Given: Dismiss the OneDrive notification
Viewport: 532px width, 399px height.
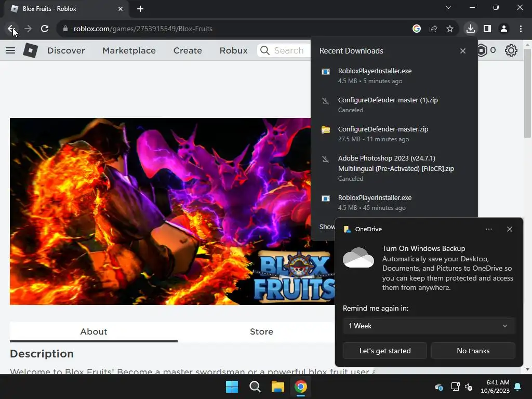Looking at the screenshot, I should click(510, 229).
